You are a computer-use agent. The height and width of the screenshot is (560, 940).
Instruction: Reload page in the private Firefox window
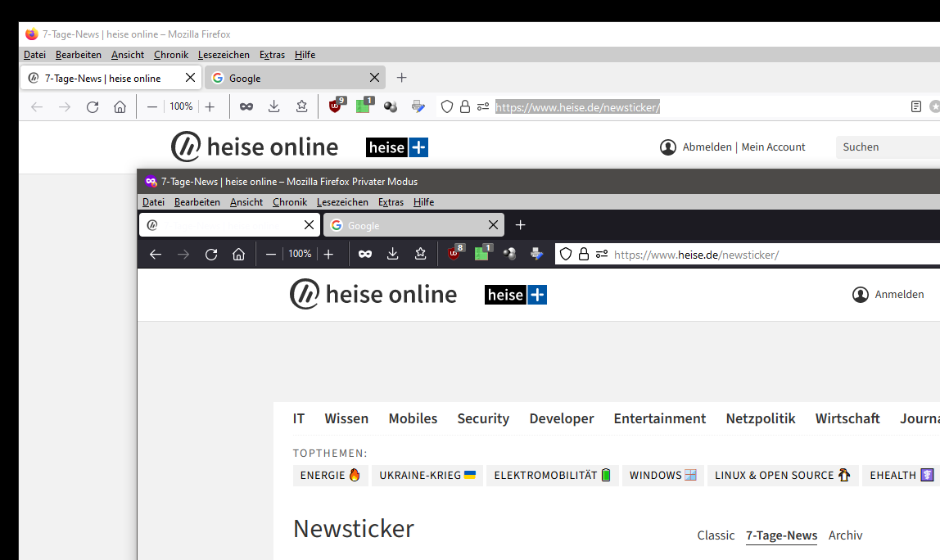tap(211, 255)
